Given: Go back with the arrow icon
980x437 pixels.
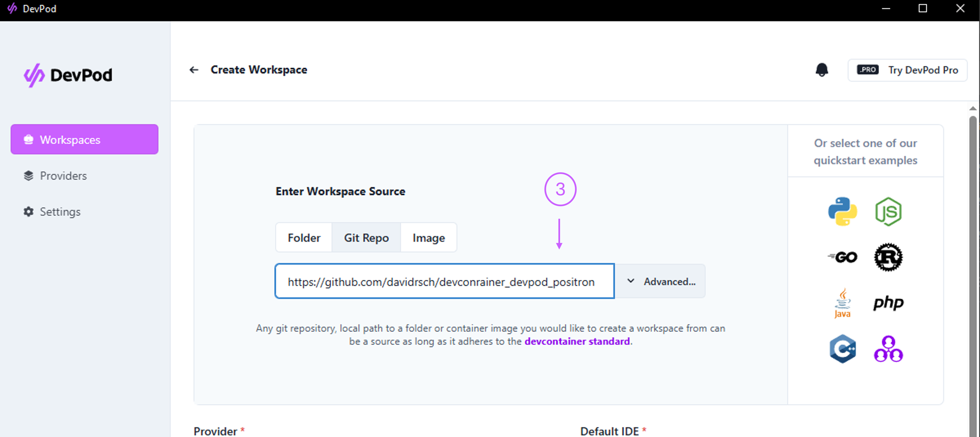Looking at the screenshot, I should (x=194, y=70).
